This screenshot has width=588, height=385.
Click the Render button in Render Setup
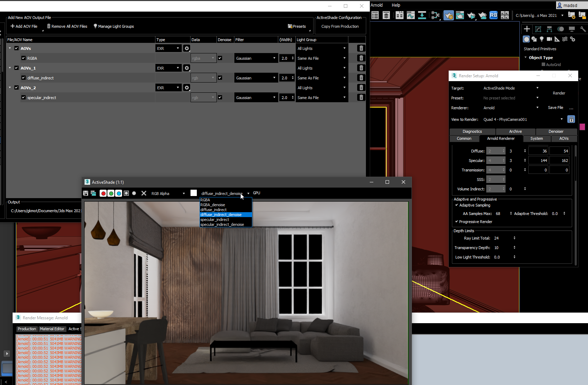point(559,93)
